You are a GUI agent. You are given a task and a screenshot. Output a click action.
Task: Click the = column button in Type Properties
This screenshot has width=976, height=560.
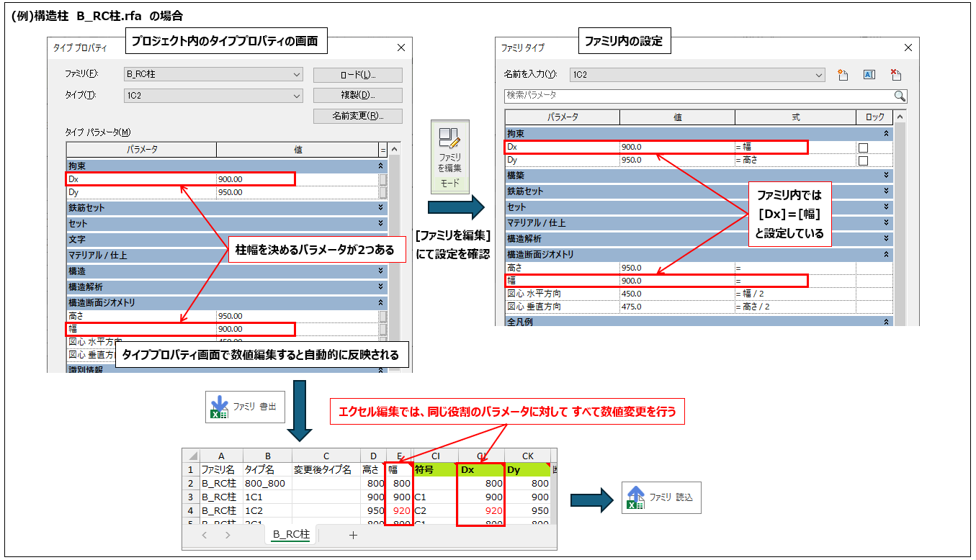382,150
